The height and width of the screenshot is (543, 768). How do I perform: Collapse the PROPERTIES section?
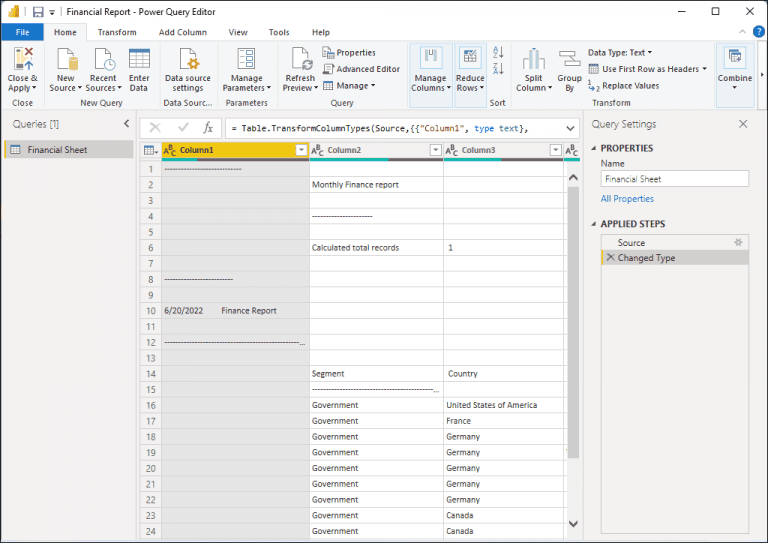[594, 148]
